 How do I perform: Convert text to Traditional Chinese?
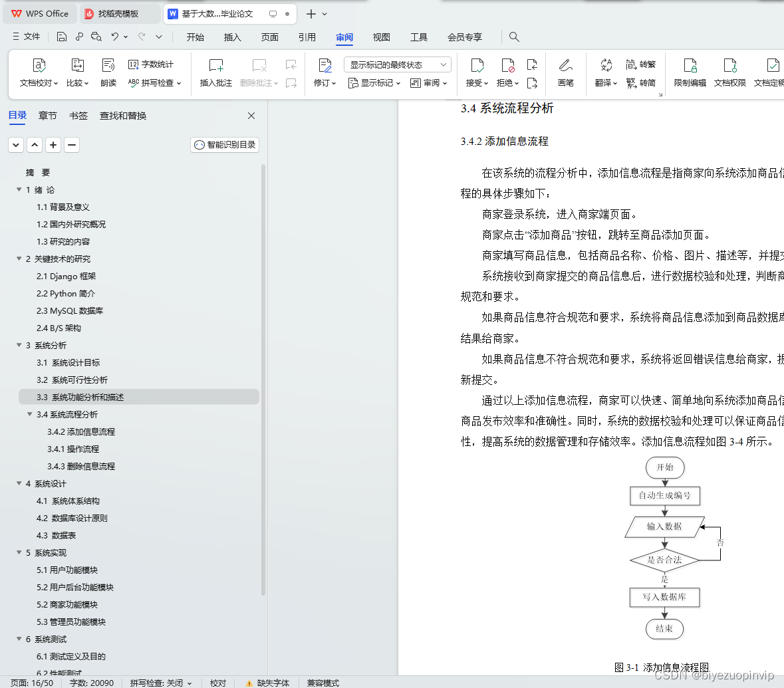point(640,64)
